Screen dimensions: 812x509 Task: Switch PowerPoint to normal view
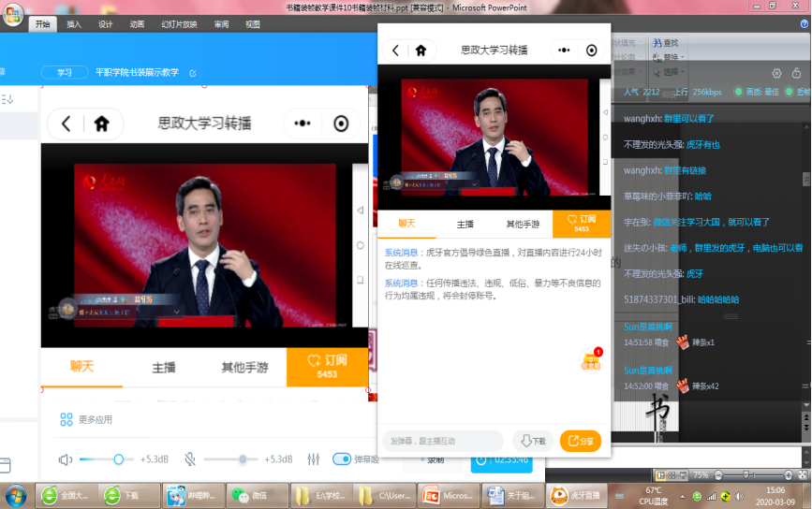point(661,475)
